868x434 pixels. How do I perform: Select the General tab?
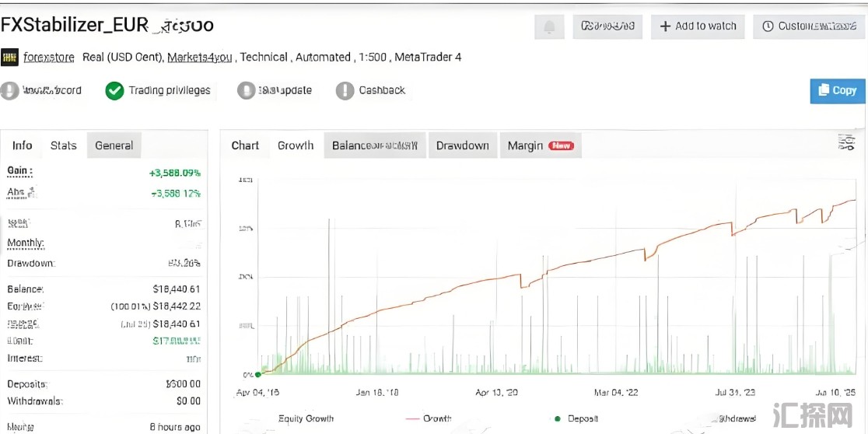coord(114,145)
